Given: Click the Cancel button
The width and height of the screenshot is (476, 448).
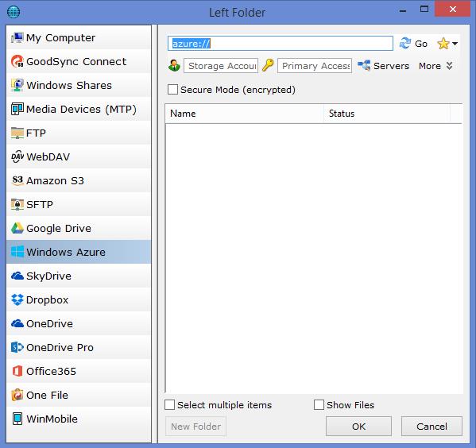Looking at the screenshot, I should pos(431,427).
